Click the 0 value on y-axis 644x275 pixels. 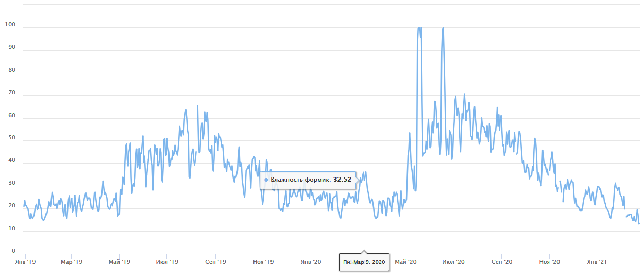(14, 251)
